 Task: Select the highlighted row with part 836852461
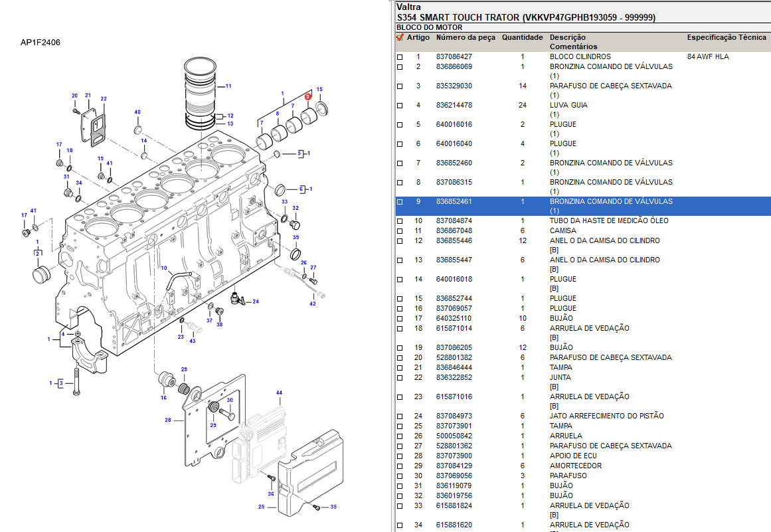454,201
